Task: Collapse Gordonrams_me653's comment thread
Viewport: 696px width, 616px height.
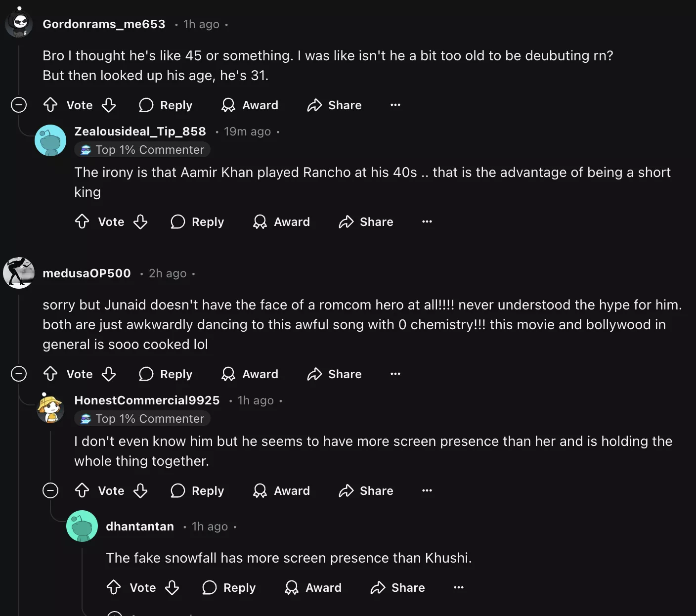Action: [19, 105]
